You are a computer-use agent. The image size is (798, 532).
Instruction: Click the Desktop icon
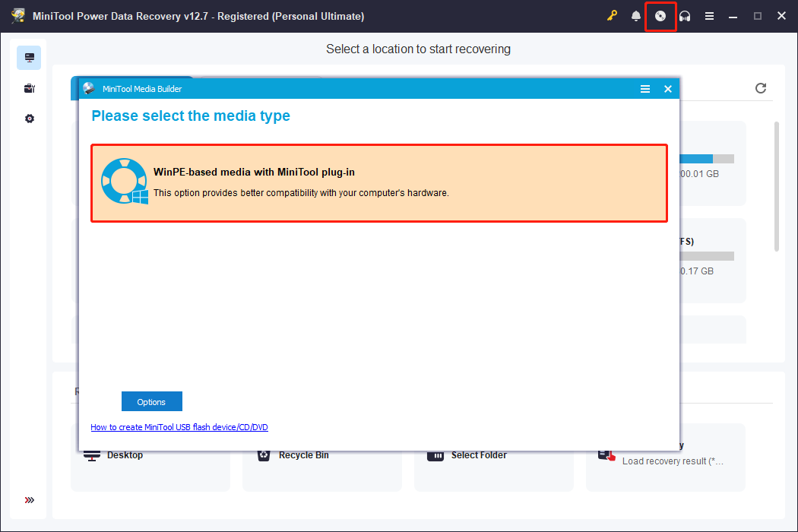(92, 456)
